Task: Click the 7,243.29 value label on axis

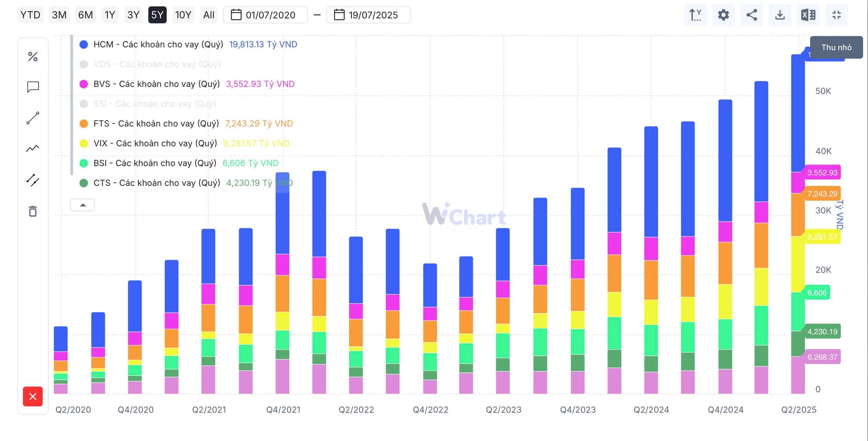Action: [822, 194]
